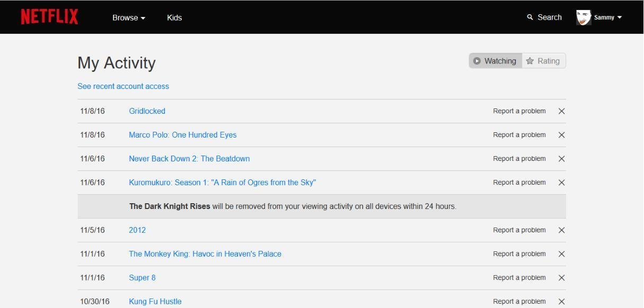The image size is (644, 308).
Task: Report a problem with Kung Fu Hustle
Action: 519,302
